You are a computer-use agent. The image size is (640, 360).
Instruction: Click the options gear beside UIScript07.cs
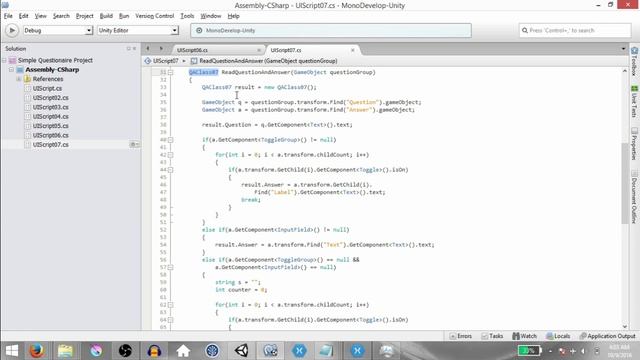pyautogui.click(x=134, y=144)
